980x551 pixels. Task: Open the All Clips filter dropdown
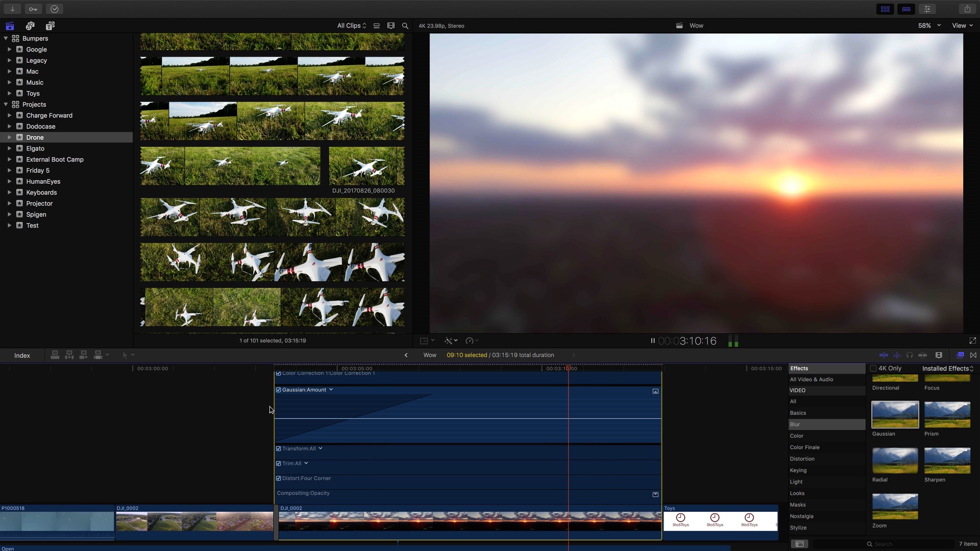tap(351, 25)
